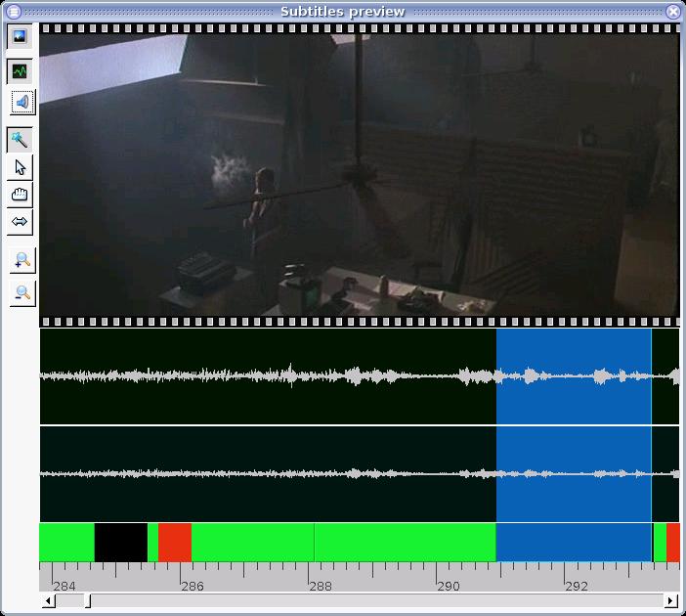Click the ruler mark labeled 290
This screenshot has width=686, height=616.
click(448, 586)
